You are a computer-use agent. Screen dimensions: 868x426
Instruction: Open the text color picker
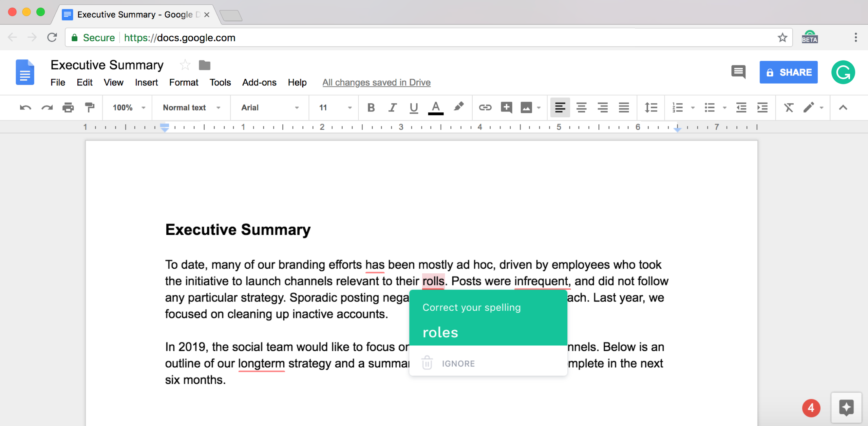pyautogui.click(x=435, y=107)
